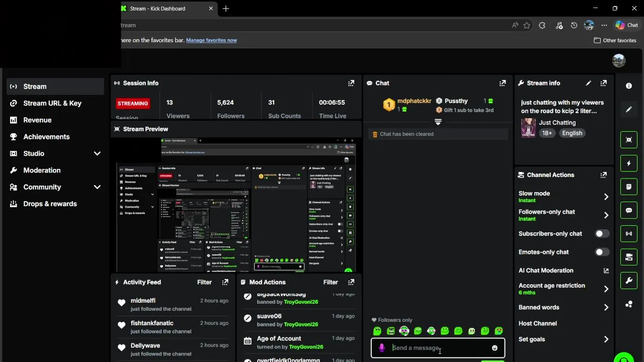Click the Stream Preview thumbnail

pyautogui.click(x=236, y=205)
